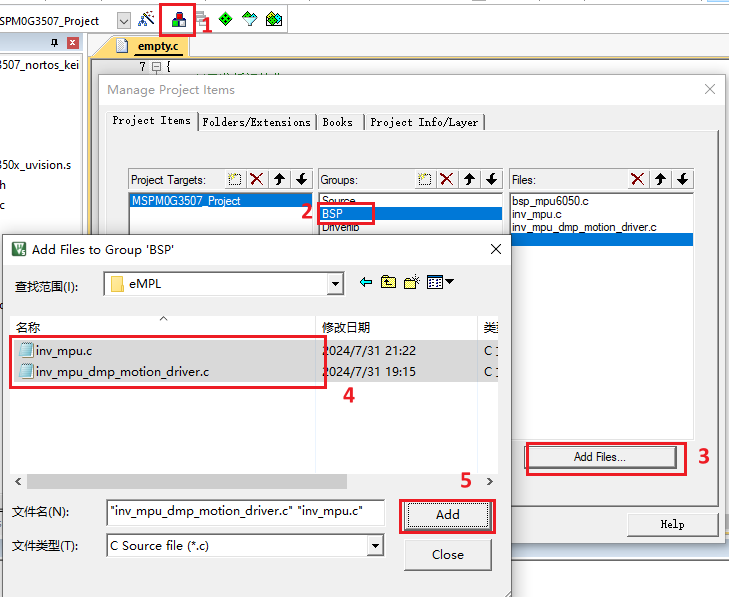The image size is (729, 597).
Task: Expand the project target selector dropdown
Action: tap(123, 20)
